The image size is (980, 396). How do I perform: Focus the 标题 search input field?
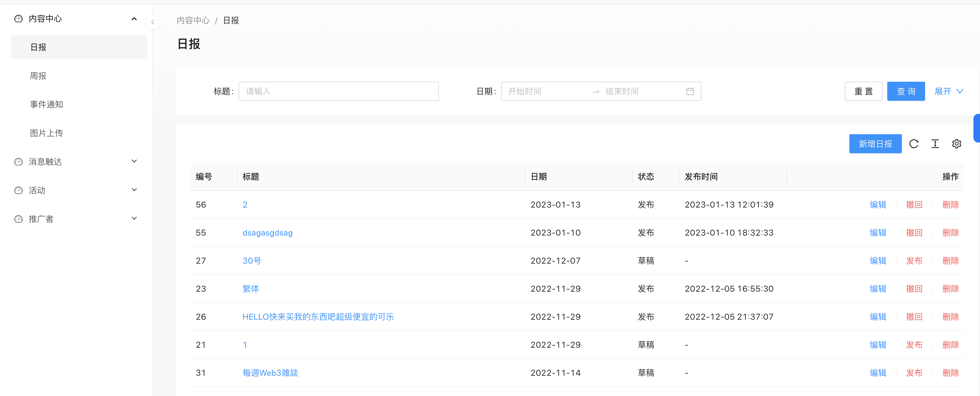[x=338, y=91]
